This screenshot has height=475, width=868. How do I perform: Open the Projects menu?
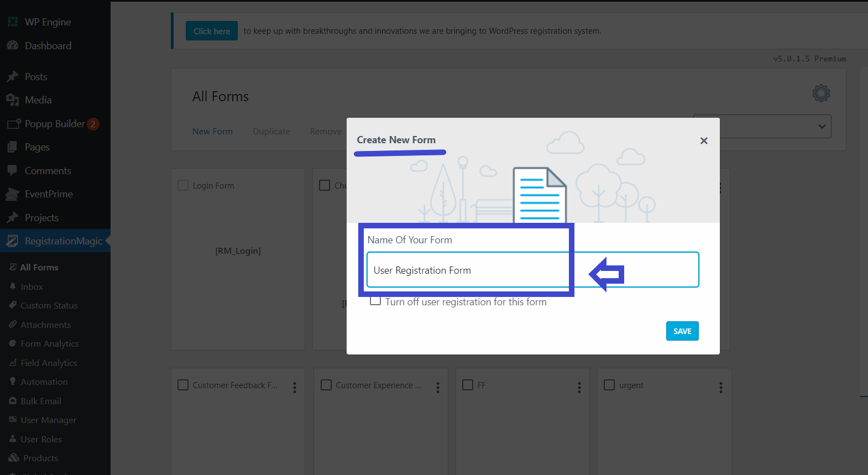pyautogui.click(x=41, y=218)
